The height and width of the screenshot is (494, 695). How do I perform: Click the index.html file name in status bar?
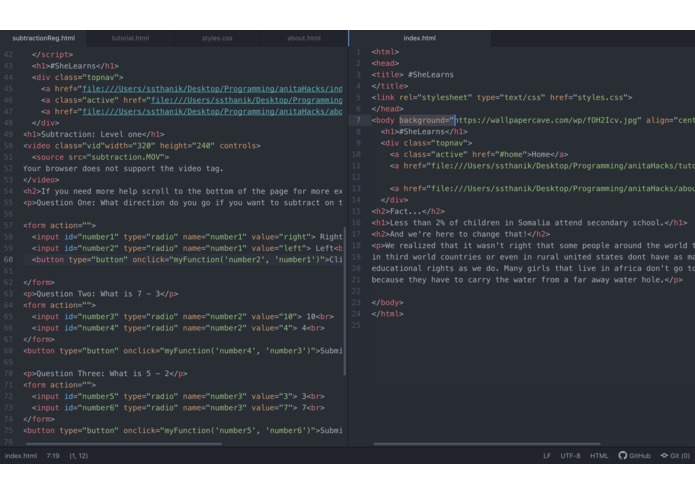[x=21, y=455]
